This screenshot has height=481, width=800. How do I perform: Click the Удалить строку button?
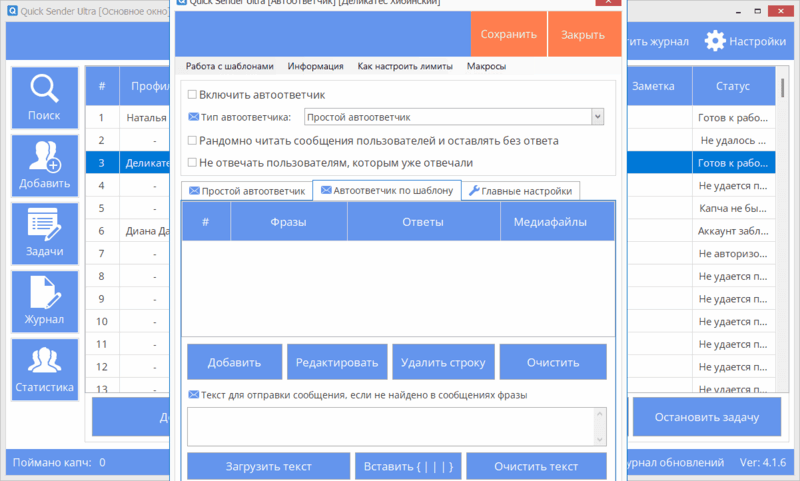(x=443, y=362)
